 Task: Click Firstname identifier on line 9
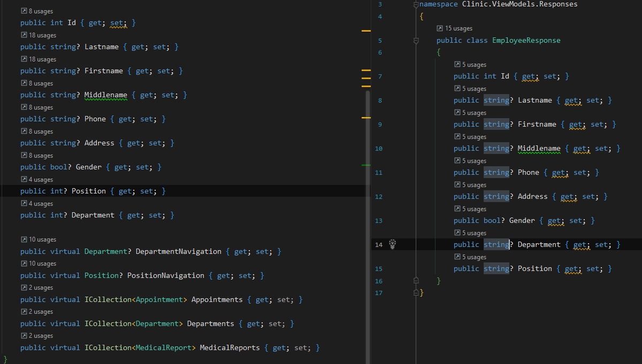[537, 124]
